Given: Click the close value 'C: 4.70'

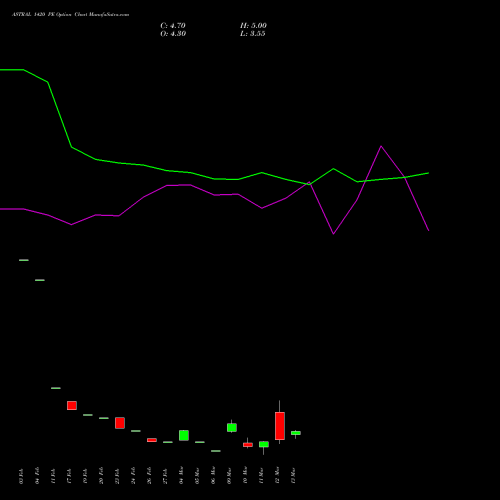Looking at the screenshot, I should click(173, 26).
